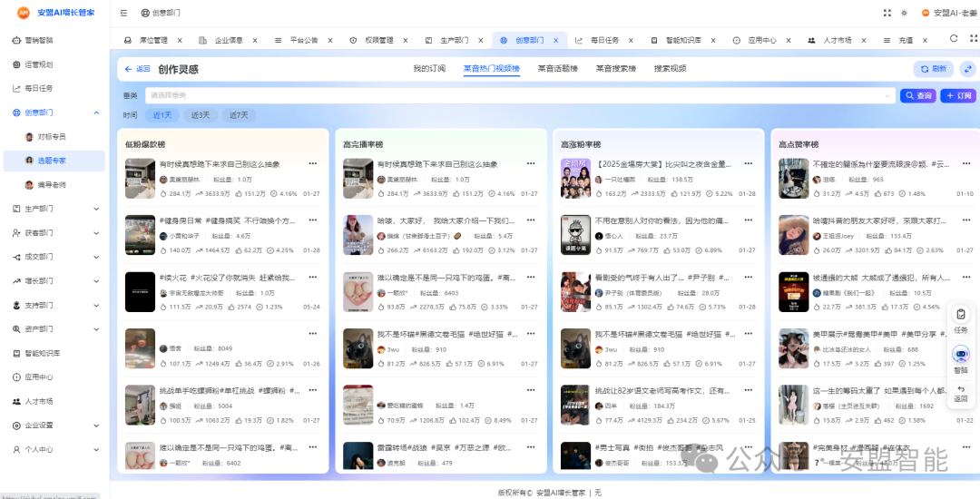Screen dimensions: 980x499
Task: Toggle the light/dark theme sun icon
Action: 904,13
